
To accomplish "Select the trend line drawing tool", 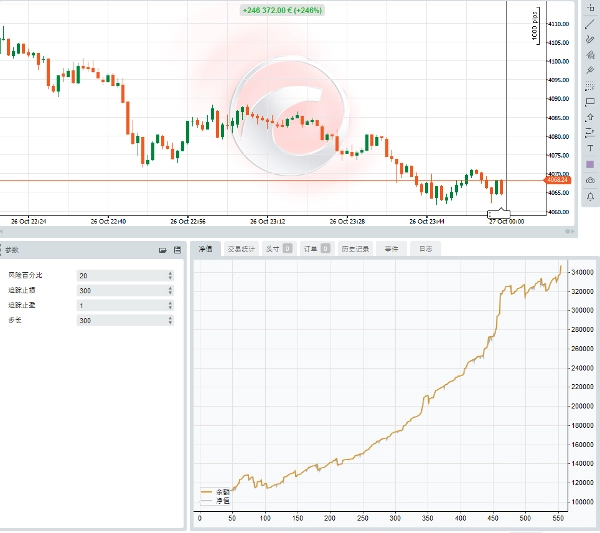I will coord(590,23).
